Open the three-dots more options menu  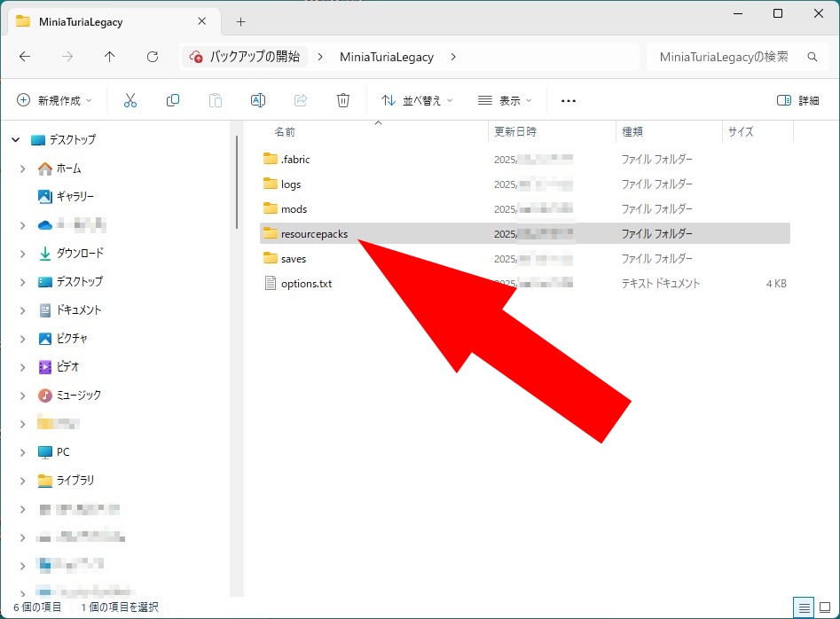pyautogui.click(x=568, y=101)
